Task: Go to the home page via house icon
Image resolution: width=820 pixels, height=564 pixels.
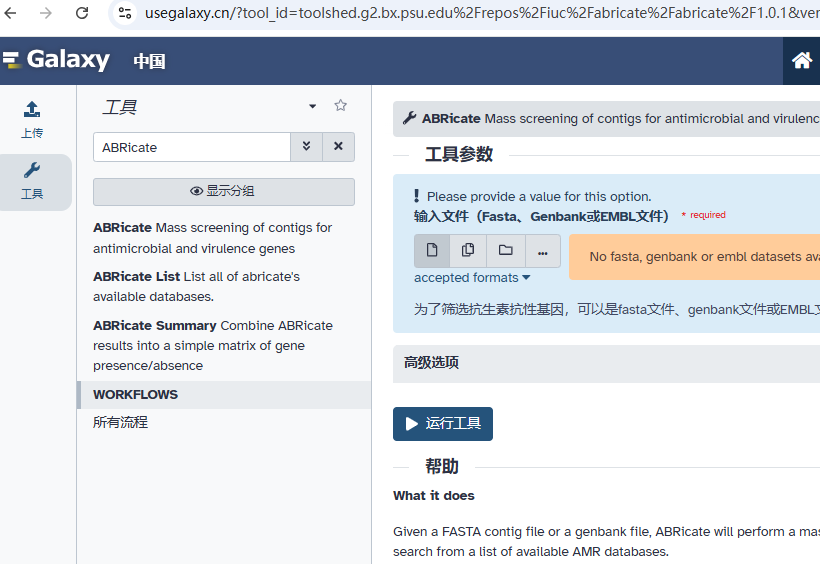Action: point(802,61)
